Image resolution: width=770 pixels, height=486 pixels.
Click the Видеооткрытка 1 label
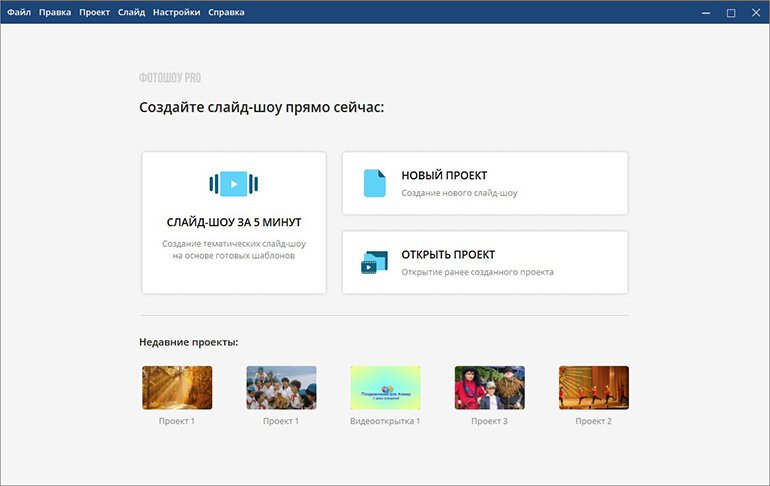[385, 421]
